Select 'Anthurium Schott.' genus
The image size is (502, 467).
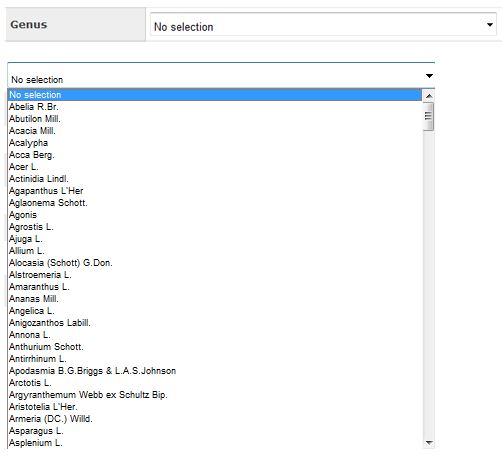[215, 347]
